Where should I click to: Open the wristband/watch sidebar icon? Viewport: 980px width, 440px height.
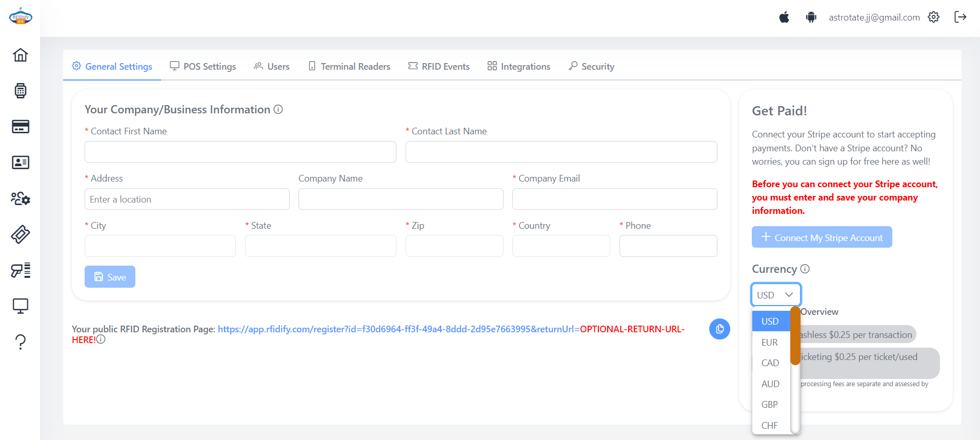tap(21, 91)
